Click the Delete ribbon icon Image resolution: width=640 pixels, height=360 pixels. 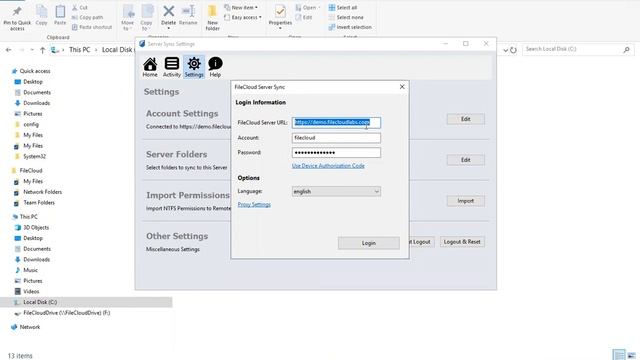point(169,17)
